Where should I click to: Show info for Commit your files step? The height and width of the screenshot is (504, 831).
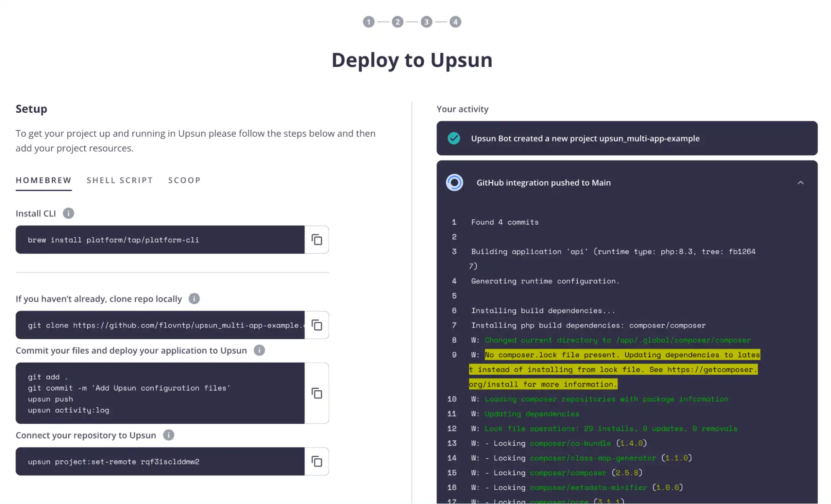[259, 350]
